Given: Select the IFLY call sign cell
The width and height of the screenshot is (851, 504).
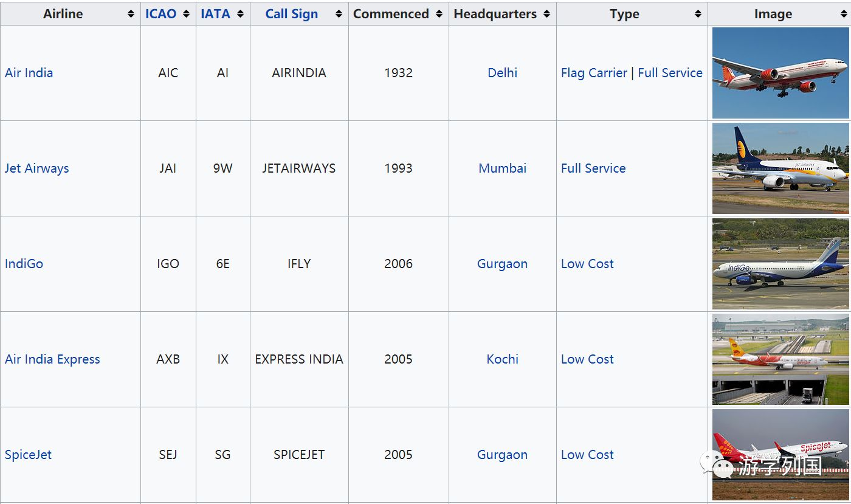Looking at the screenshot, I should coord(299,264).
